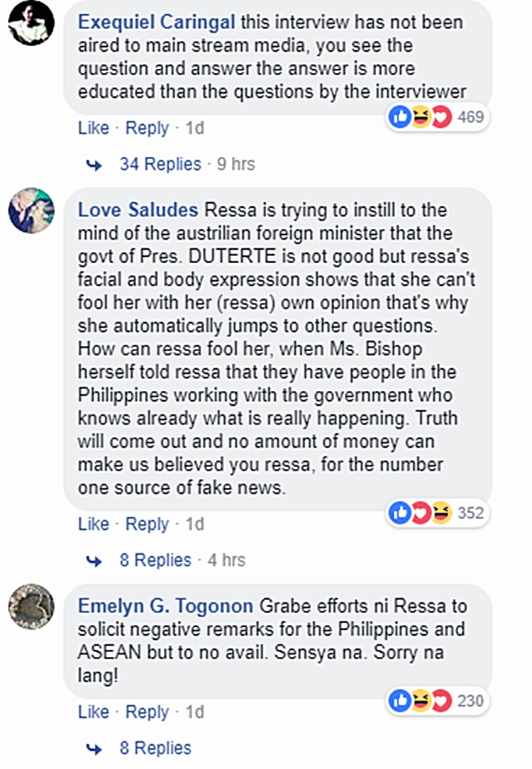Viewport: 532px width, 769px height.
Task: Click the reply arrow icon beside 34 Replies
Action: point(94,165)
